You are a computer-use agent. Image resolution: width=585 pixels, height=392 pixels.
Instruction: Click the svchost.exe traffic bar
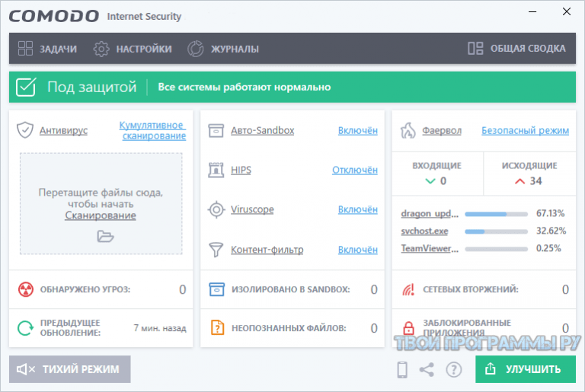(496, 231)
